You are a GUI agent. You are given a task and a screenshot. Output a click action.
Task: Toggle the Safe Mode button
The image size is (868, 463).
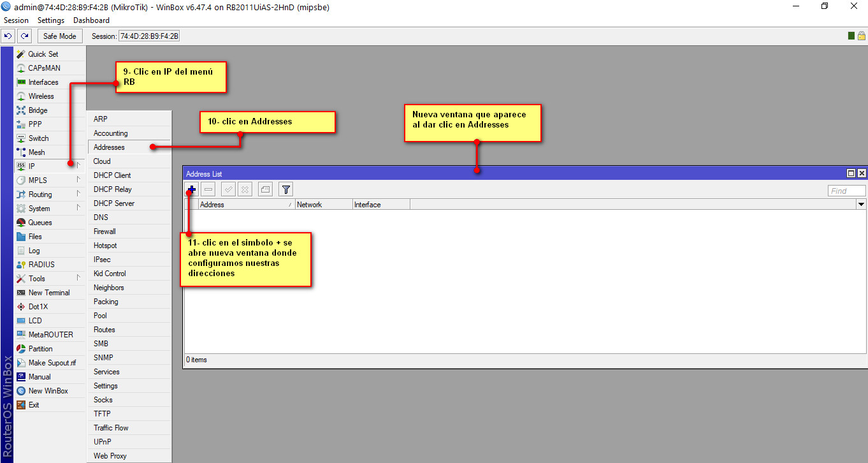click(x=59, y=36)
